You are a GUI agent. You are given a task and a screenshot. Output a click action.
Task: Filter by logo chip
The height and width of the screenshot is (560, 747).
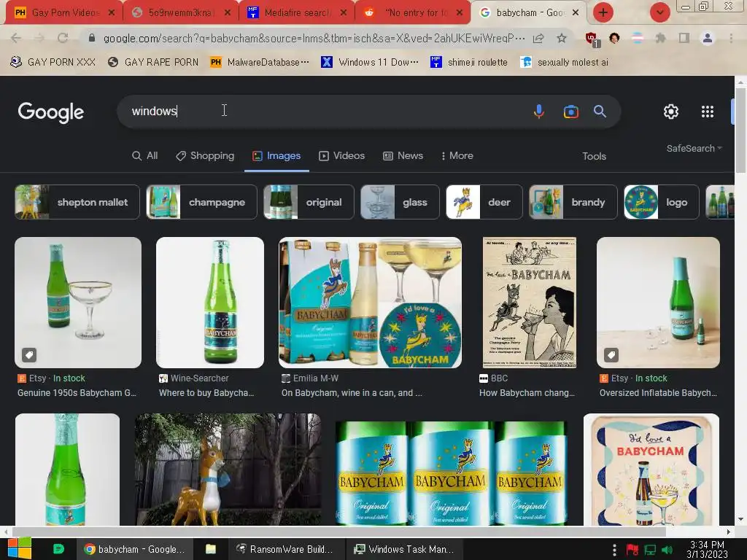pyautogui.click(x=662, y=202)
